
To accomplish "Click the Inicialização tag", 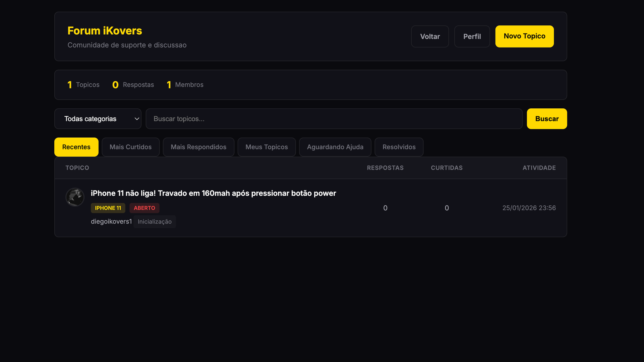I will coord(155,222).
